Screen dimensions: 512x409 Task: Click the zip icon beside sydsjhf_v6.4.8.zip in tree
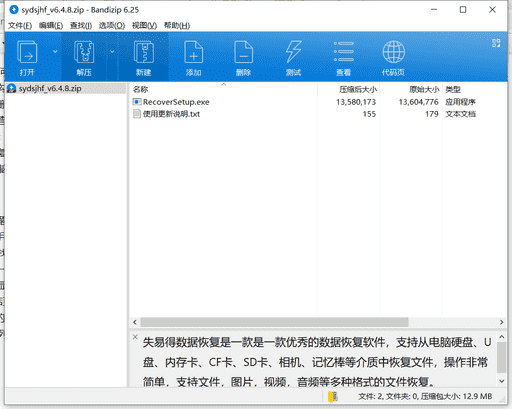[x=12, y=89]
